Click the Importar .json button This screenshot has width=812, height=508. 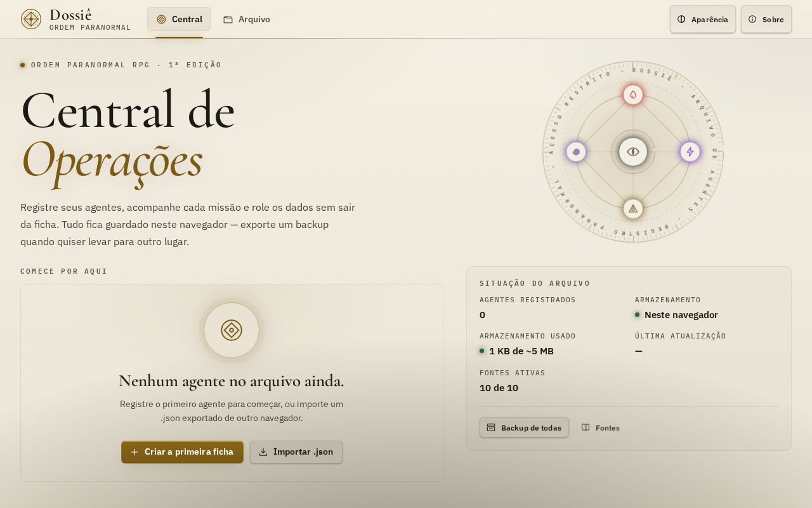(x=296, y=452)
